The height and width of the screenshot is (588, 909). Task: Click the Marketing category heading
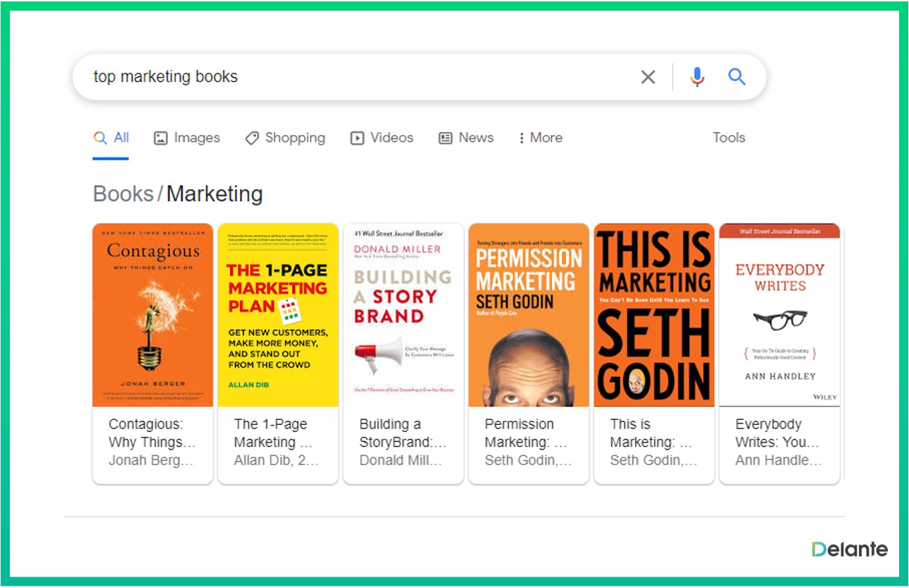click(x=215, y=194)
